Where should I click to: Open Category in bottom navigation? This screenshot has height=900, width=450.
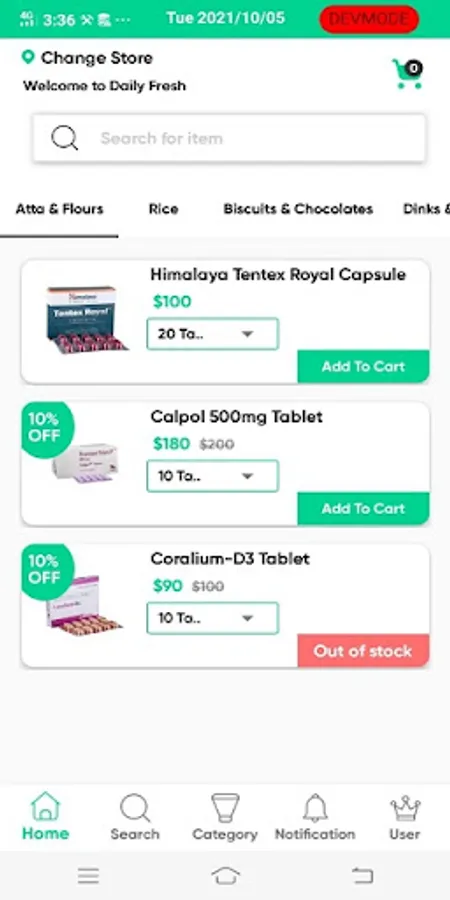[225, 817]
